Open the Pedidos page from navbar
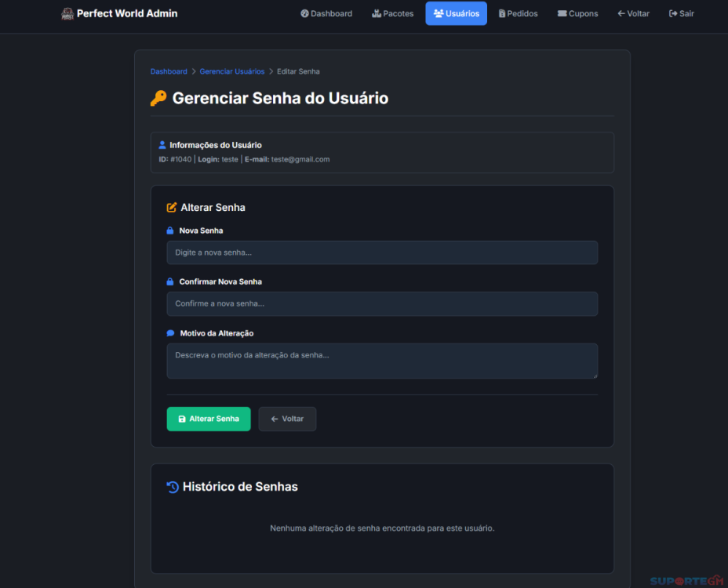 pyautogui.click(x=518, y=13)
